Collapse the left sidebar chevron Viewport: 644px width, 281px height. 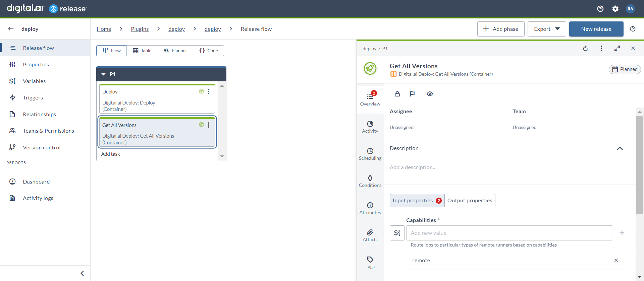(x=82, y=273)
